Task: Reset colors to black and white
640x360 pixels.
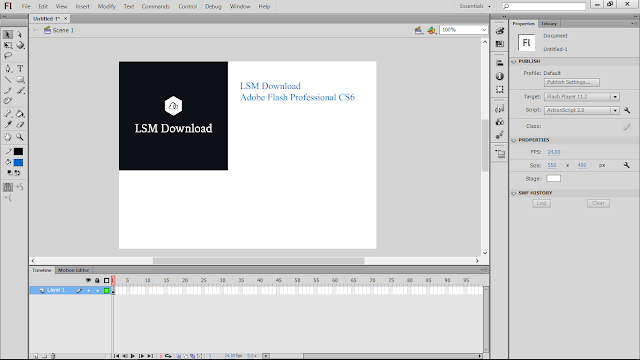Action: click(x=10, y=173)
